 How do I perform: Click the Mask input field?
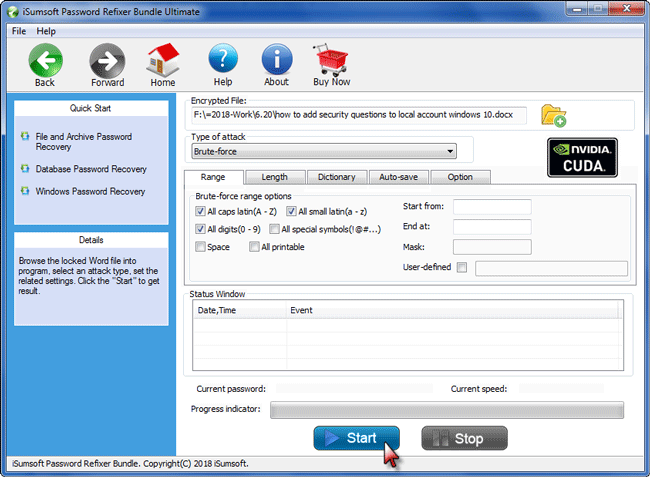click(x=492, y=247)
